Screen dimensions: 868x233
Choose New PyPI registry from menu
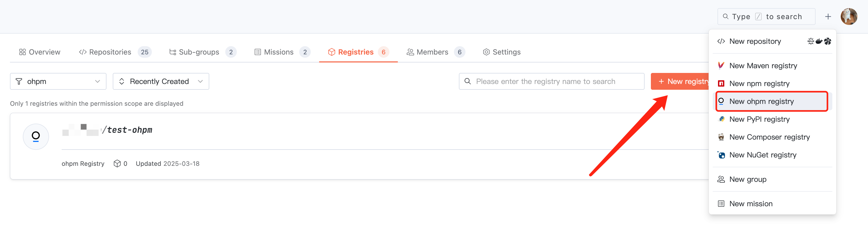point(759,119)
